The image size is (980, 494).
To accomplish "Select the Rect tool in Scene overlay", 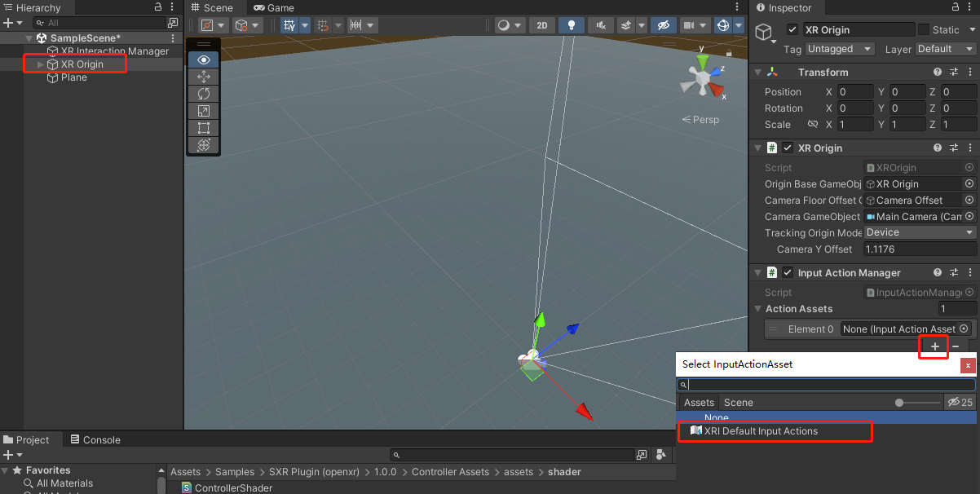I will 204,128.
